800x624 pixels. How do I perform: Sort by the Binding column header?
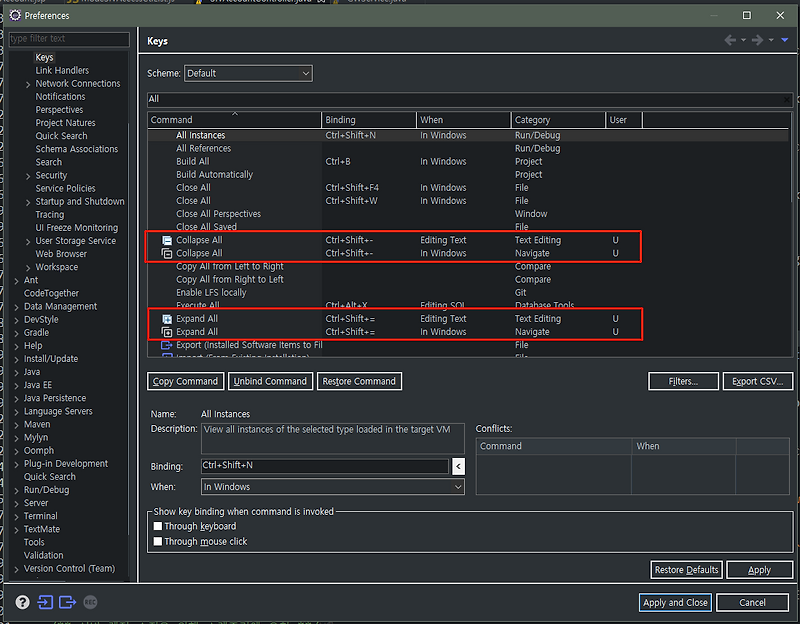(369, 120)
